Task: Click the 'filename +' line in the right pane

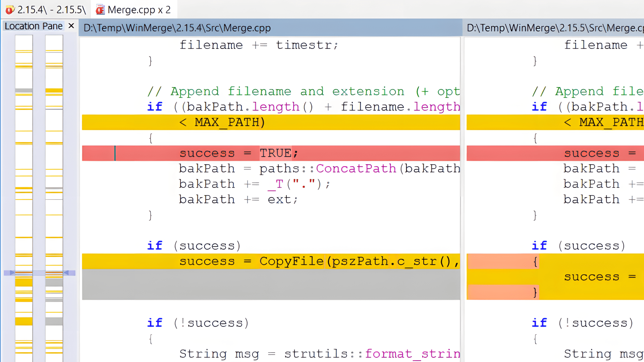Action: coord(603,45)
